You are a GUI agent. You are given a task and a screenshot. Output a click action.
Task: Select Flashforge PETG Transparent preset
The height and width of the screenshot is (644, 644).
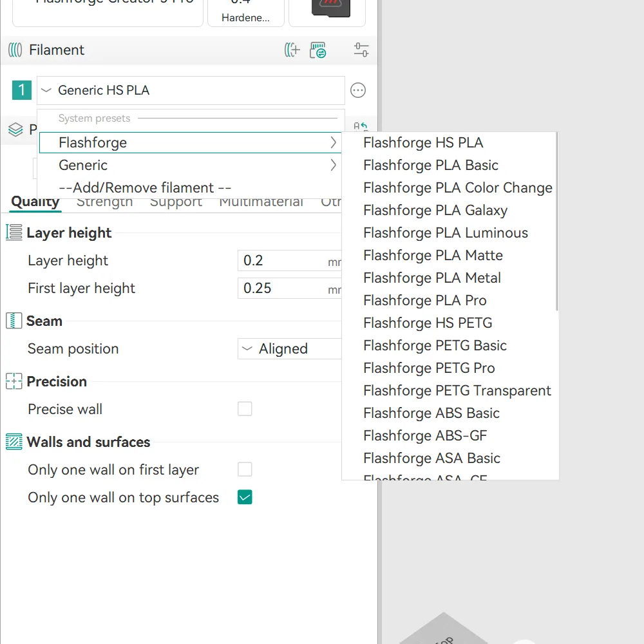tap(450, 391)
